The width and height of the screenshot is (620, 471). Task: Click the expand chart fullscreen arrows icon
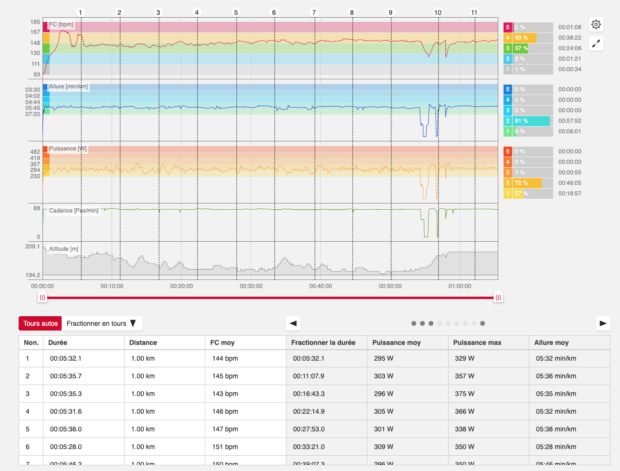596,44
